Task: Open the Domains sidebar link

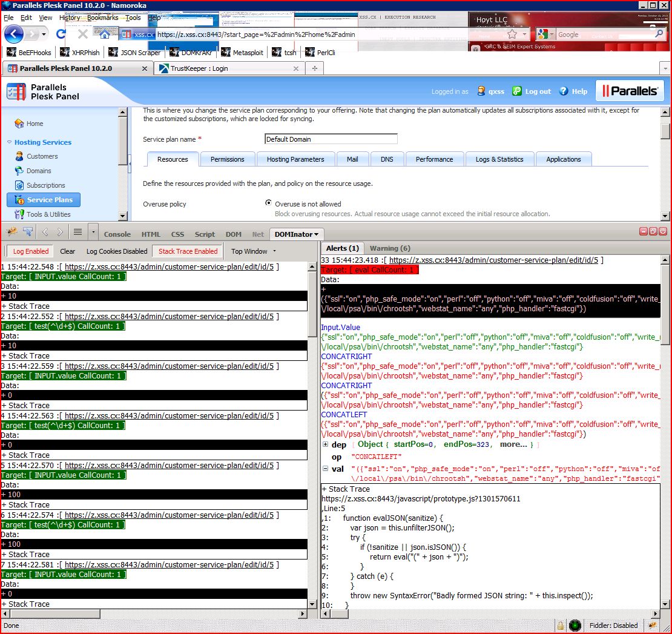Action: click(x=39, y=171)
